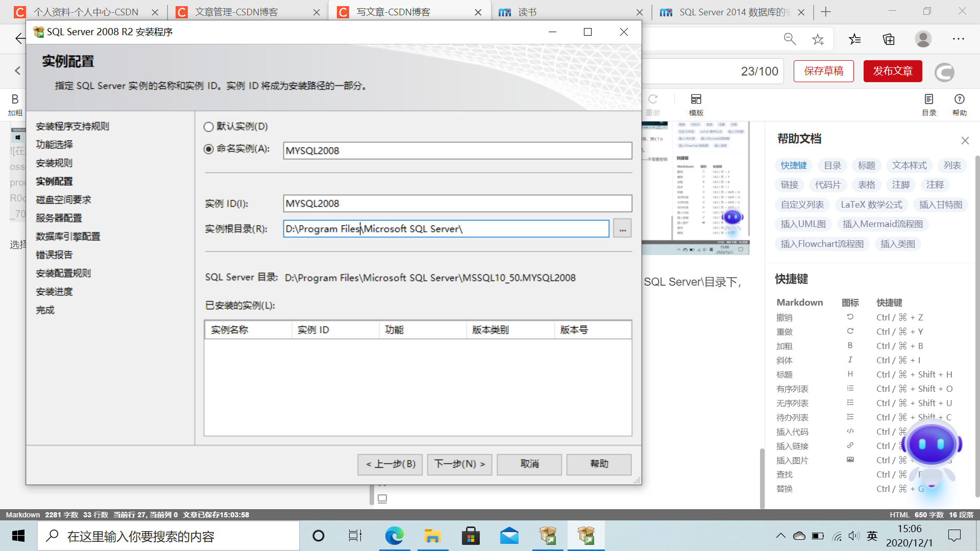980x551 pixels.
Task: Open the notification center icon
Action: point(954,536)
